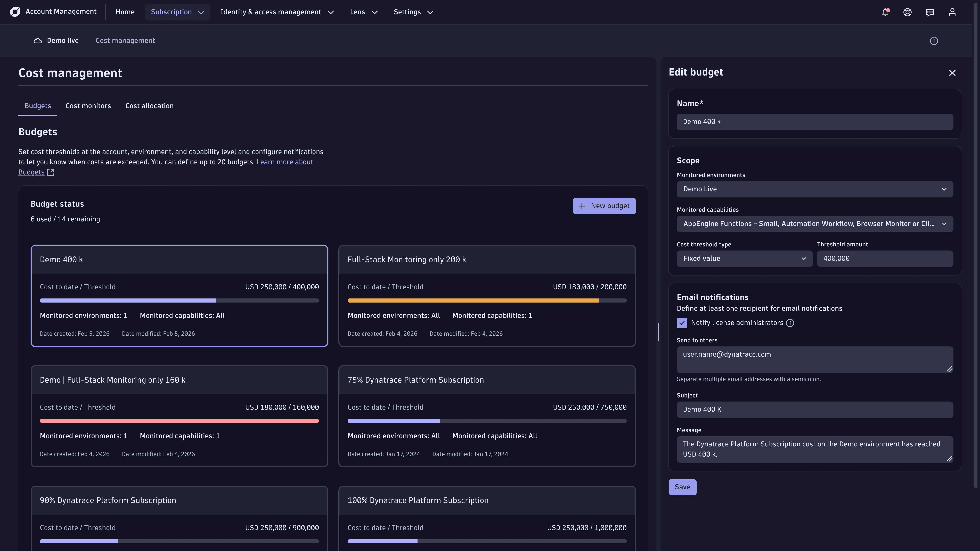Open the Monitored environments Demo Live dropdown
The width and height of the screenshot is (980, 551).
814,189
